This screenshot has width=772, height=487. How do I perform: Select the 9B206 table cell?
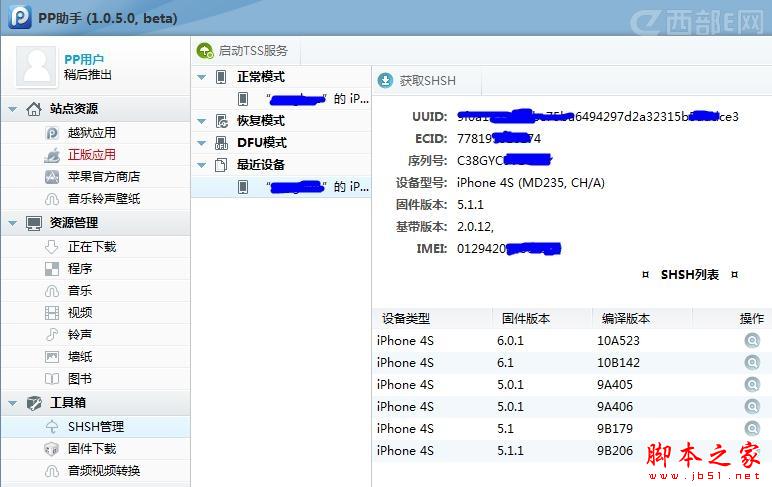coord(615,451)
